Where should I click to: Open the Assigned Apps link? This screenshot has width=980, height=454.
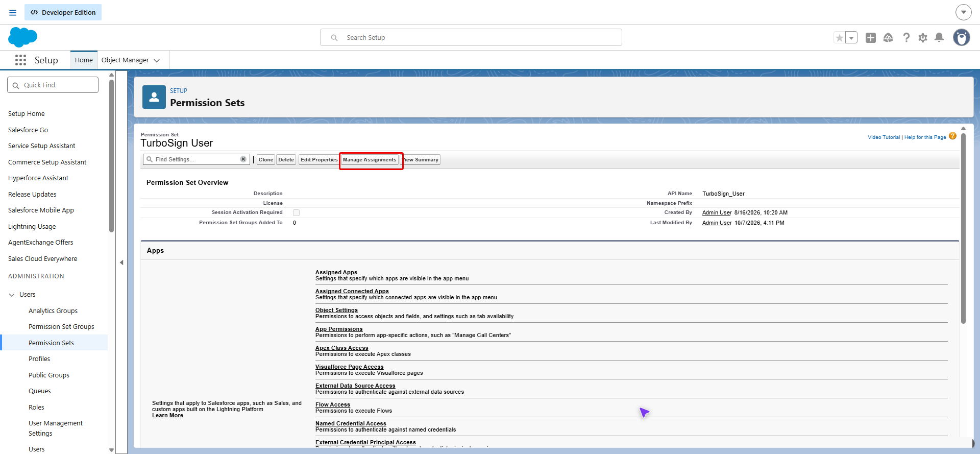coord(336,272)
